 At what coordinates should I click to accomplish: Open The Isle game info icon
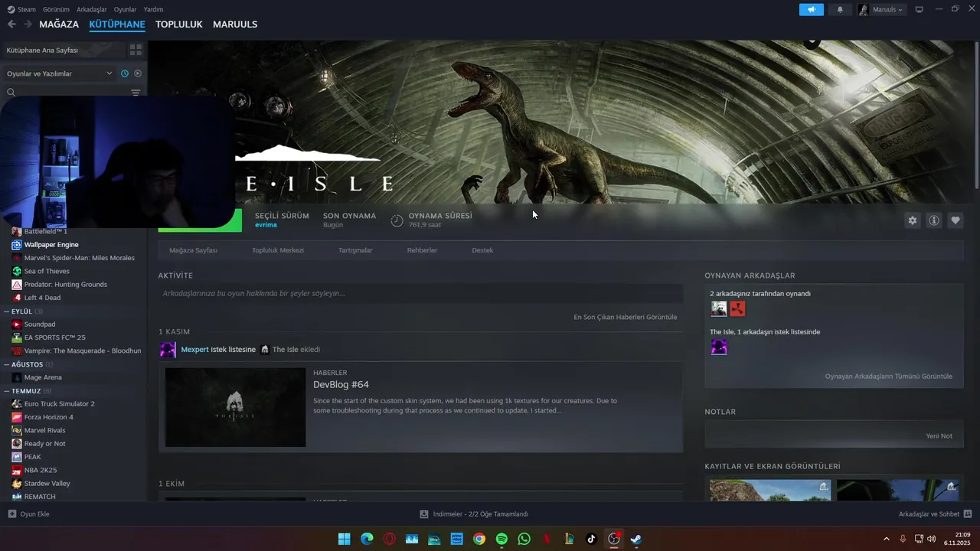[934, 220]
